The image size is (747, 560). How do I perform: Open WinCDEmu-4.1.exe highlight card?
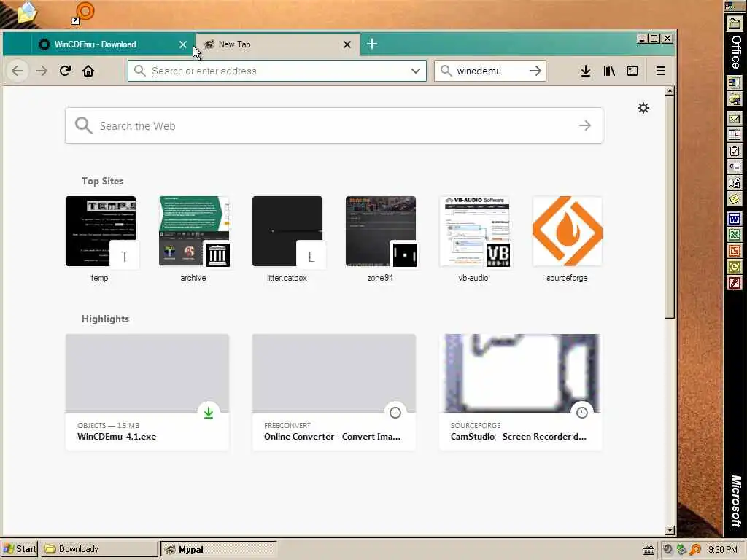[x=147, y=392]
